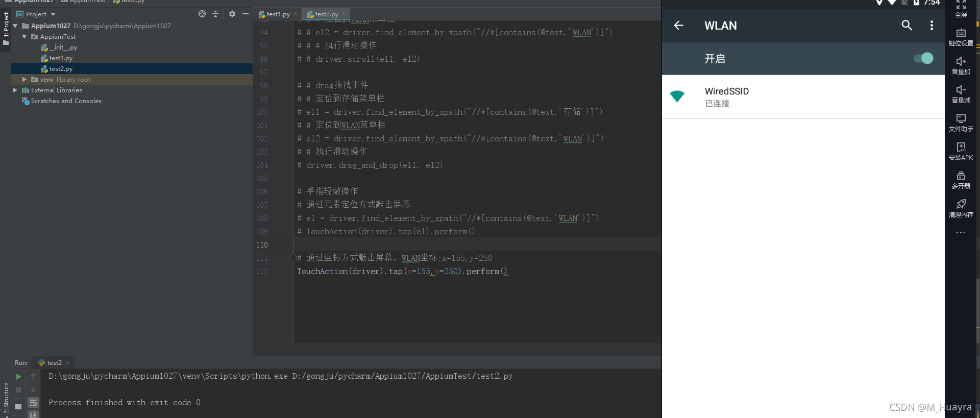
Task: Expand the venv library root folder
Action: coord(24,79)
